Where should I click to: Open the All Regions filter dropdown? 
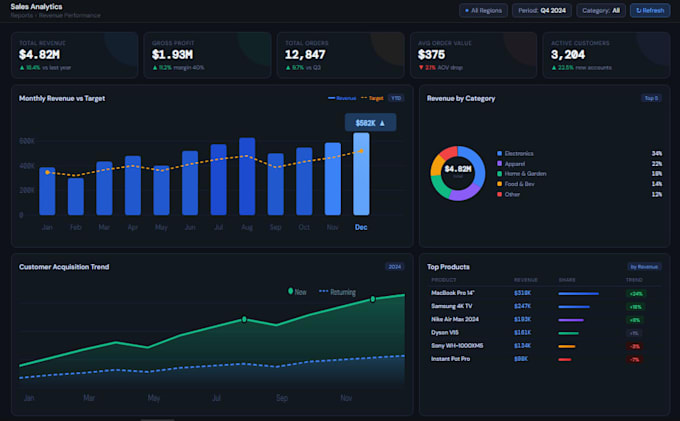[483, 10]
